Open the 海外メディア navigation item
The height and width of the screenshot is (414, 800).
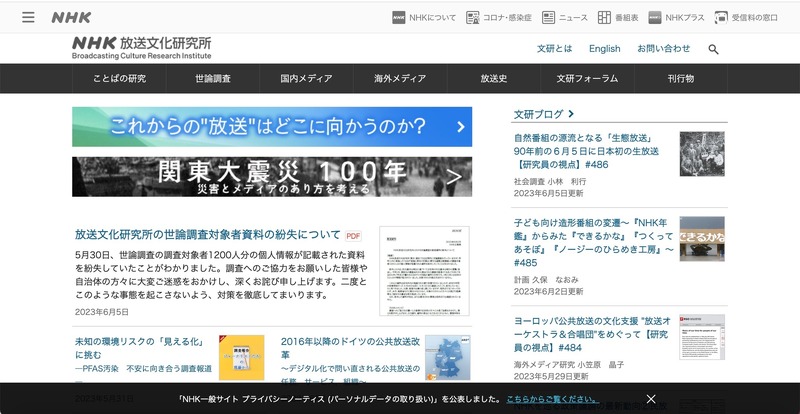(400, 78)
